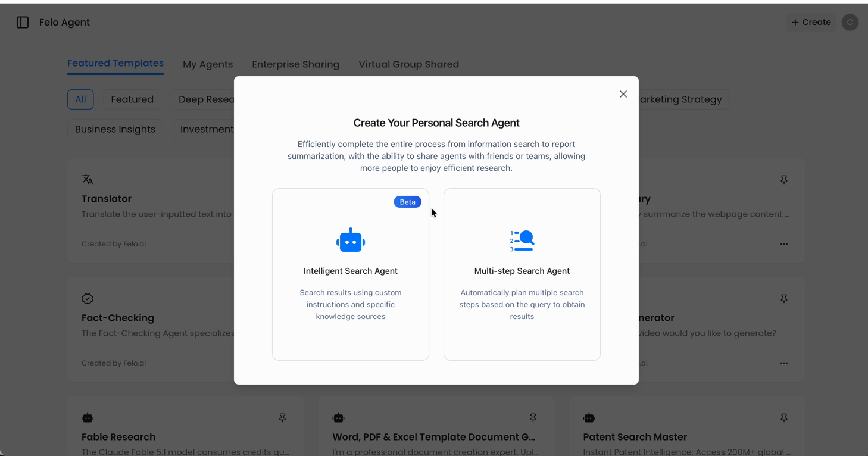Close the Create Personal Search Agent dialog
The height and width of the screenshot is (456, 868).
click(x=623, y=94)
